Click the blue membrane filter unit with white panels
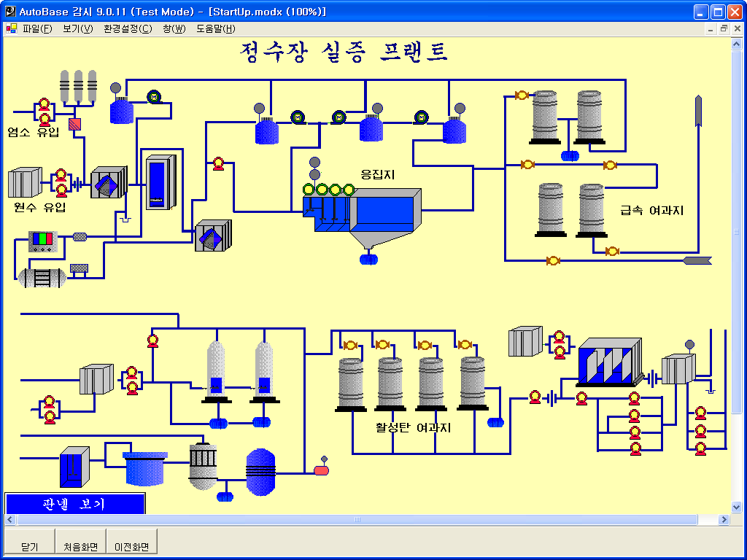The height and width of the screenshot is (560, 747). [609, 362]
